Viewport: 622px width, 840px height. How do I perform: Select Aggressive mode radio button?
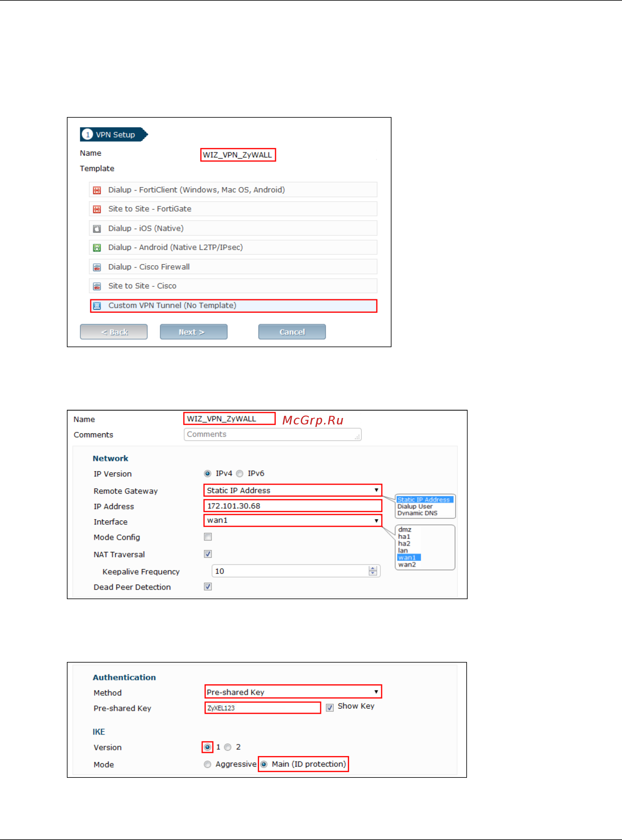click(207, 765)
